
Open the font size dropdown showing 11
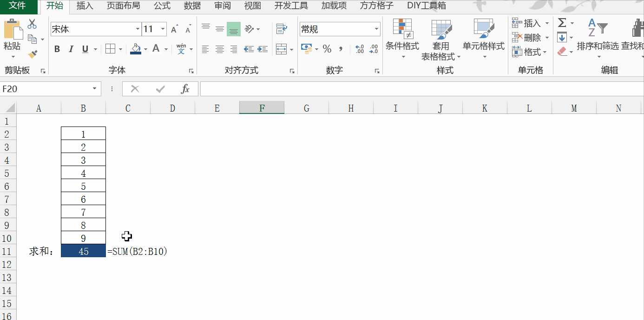pos(163,29)
